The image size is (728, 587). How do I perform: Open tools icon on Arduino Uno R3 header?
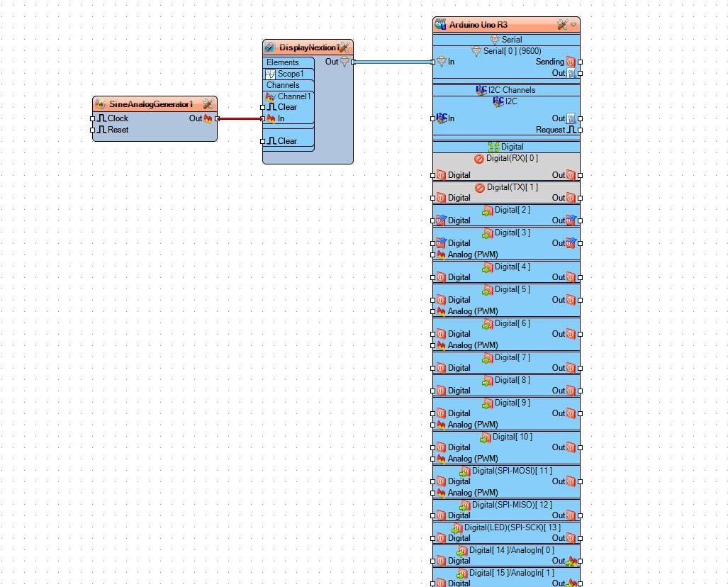[x=562, y=25]
